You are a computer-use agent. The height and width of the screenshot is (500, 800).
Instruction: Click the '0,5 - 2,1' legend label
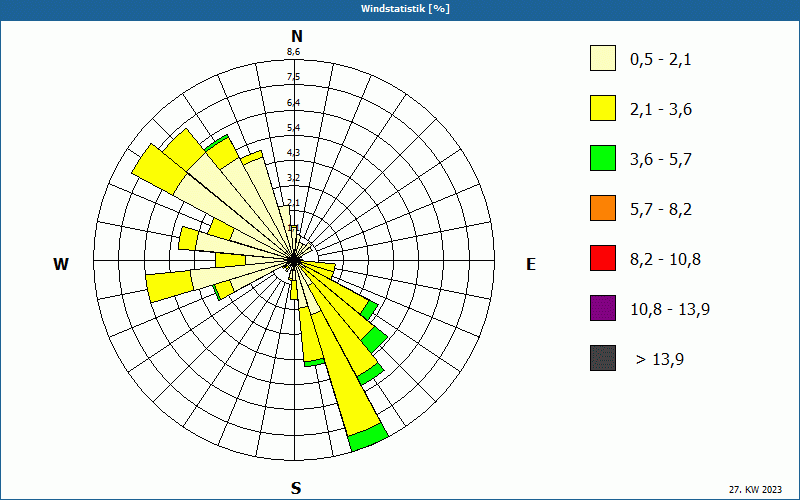[661, 60]
